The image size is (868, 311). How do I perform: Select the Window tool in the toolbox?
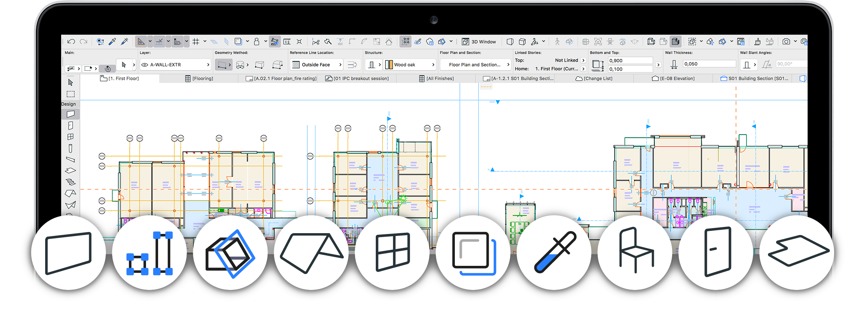pos(70,137)
